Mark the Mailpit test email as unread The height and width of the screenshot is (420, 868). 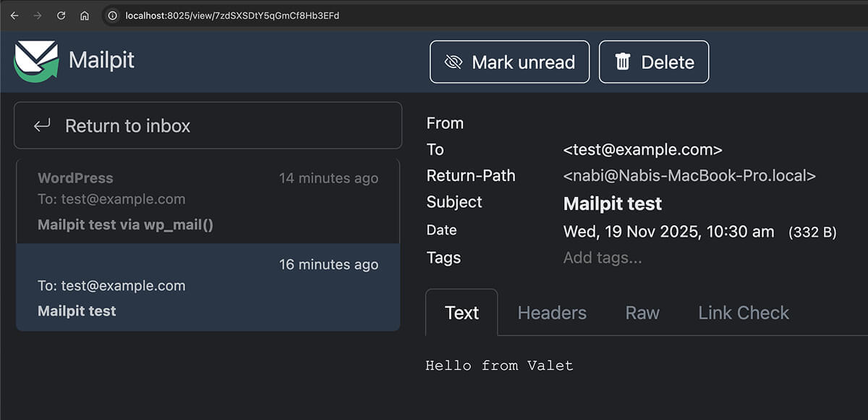coord(509,62)
